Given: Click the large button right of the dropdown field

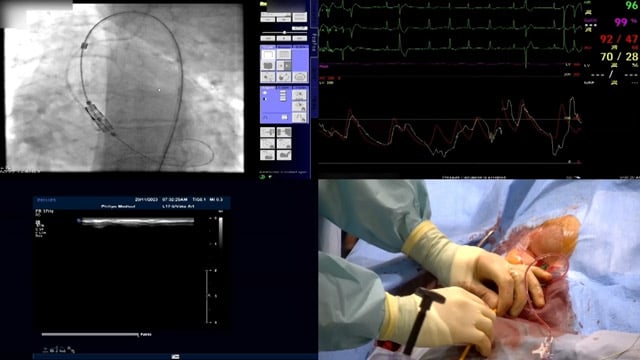Looking at the screenshot, I should pos(300,17).
